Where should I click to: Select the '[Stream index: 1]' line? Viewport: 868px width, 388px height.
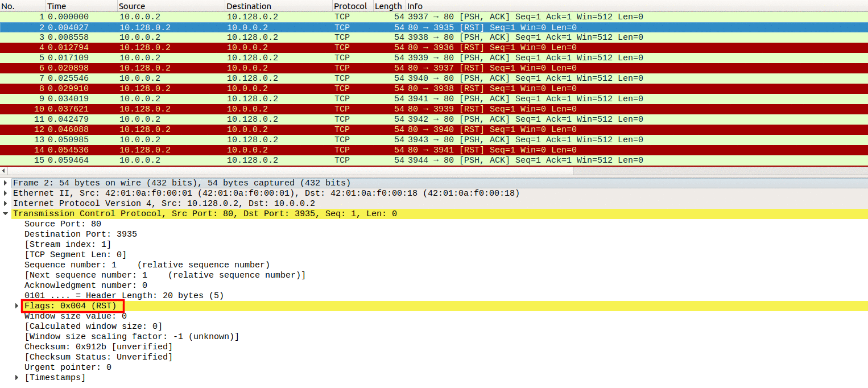coord(68,245)
